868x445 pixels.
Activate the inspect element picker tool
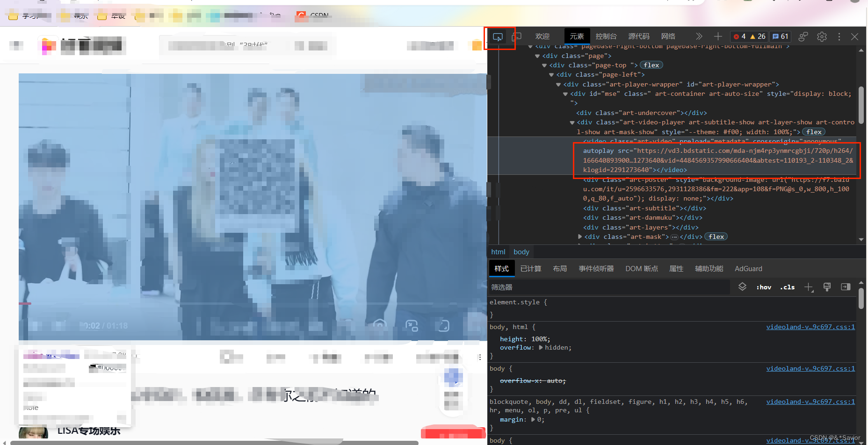pos(498,36)
